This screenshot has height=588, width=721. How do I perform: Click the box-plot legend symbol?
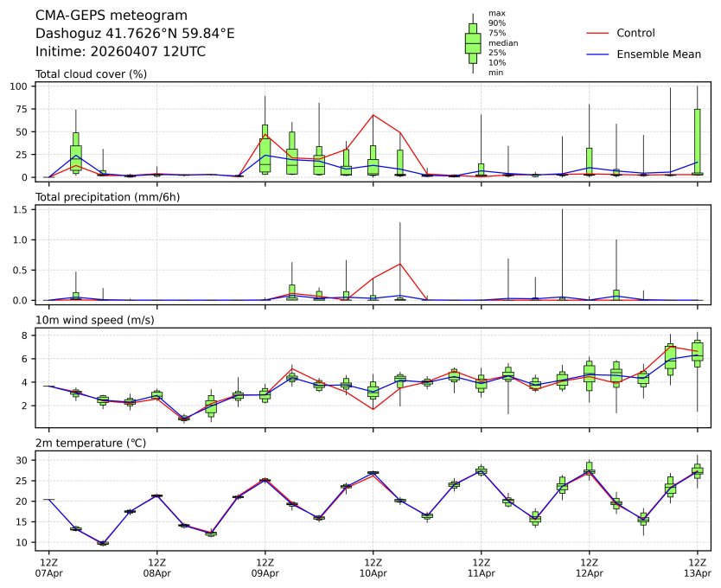(473, 43)
